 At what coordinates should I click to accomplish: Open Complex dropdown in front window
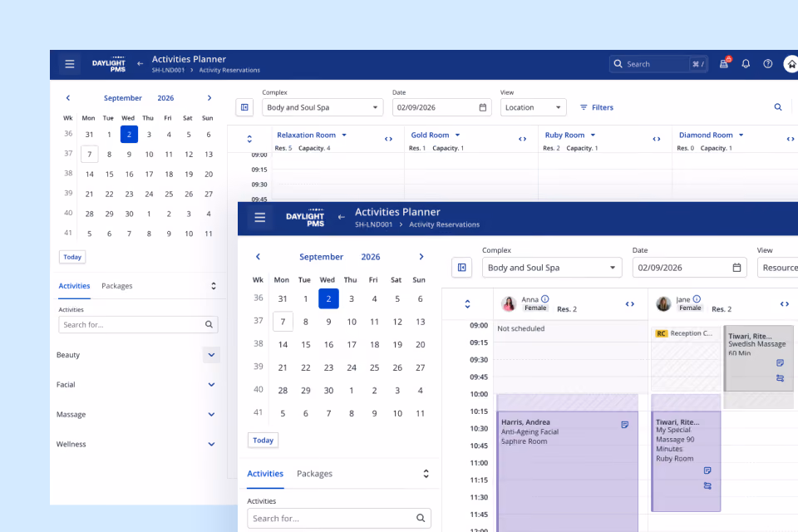[x=552, y=268]
